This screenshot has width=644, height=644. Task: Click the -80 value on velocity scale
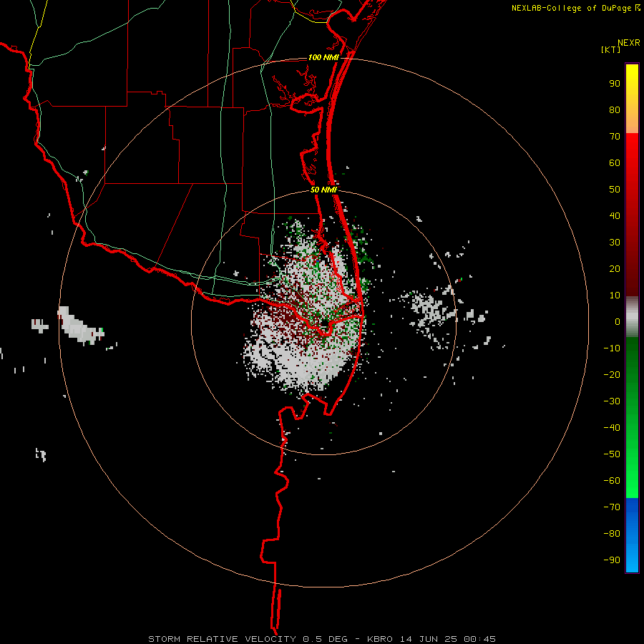coord(612,534)
